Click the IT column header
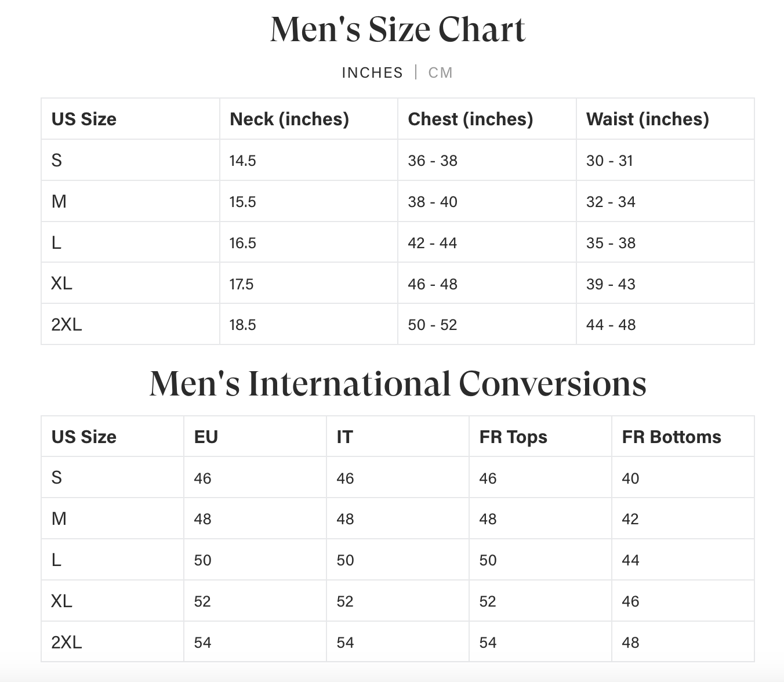Viewport: 784px width, 682px height. (x=344, y=437)
